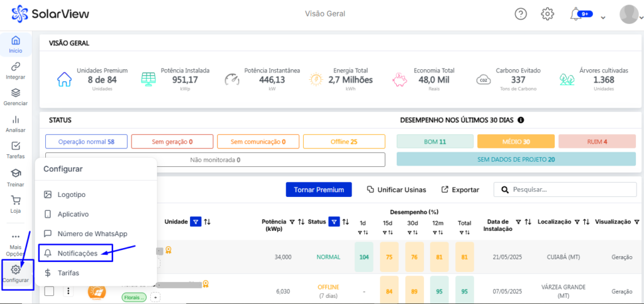Open the Analisar chart icon
Viewport: 644px width, 304px height.
click(x=16, y=123)
